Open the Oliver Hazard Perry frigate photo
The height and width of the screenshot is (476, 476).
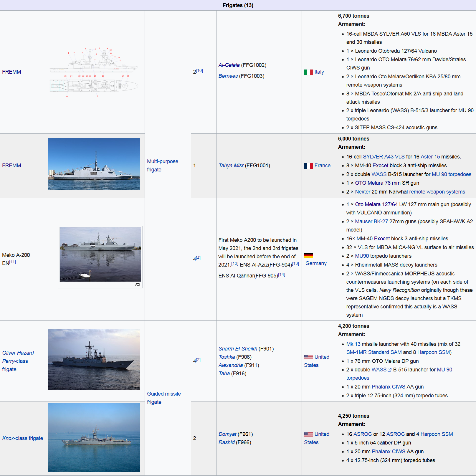coord(94,360)
